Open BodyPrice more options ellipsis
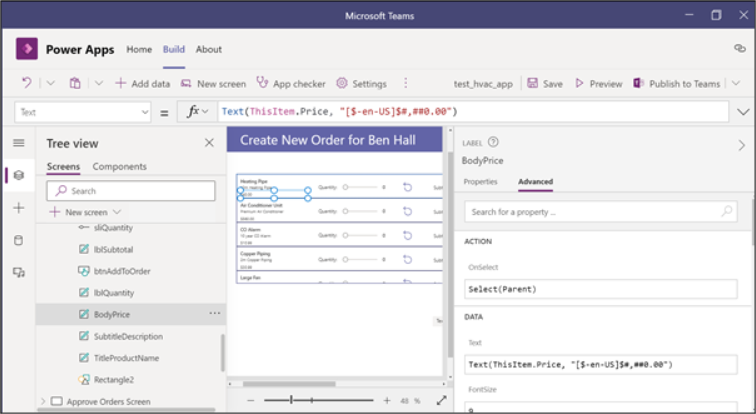 tap(215, 313)
